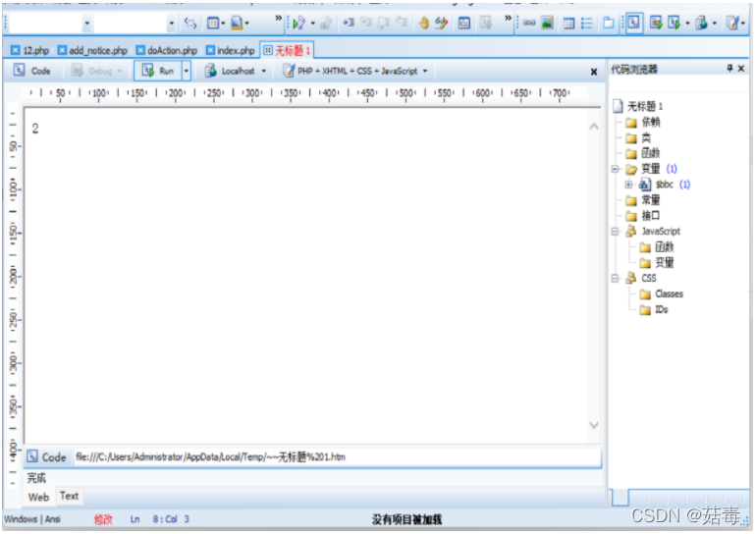The image size is (756, 534).
Task: Click the document icon next to calendar icon
Action: pos(237,23)
